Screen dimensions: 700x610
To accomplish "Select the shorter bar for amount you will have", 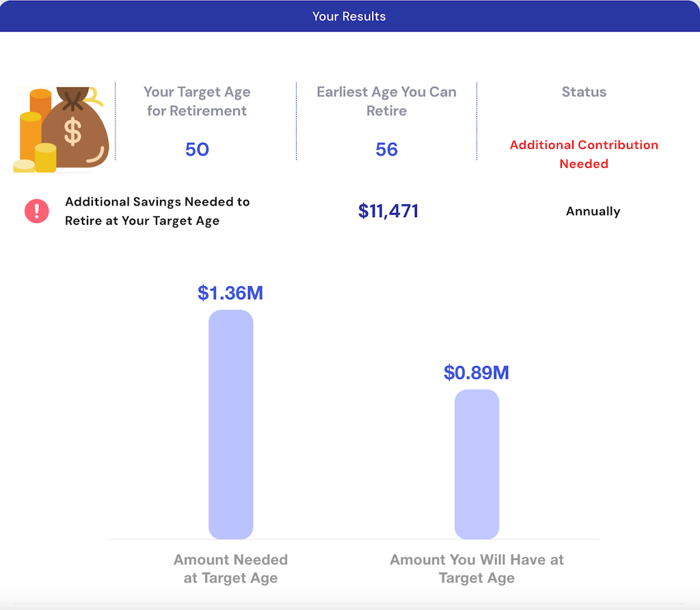I will 476,464.
